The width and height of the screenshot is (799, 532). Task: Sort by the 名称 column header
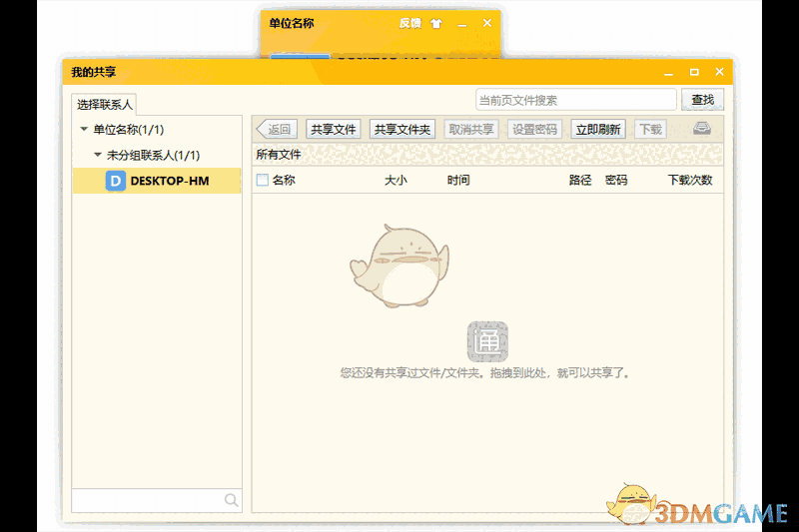coord(284,181)
